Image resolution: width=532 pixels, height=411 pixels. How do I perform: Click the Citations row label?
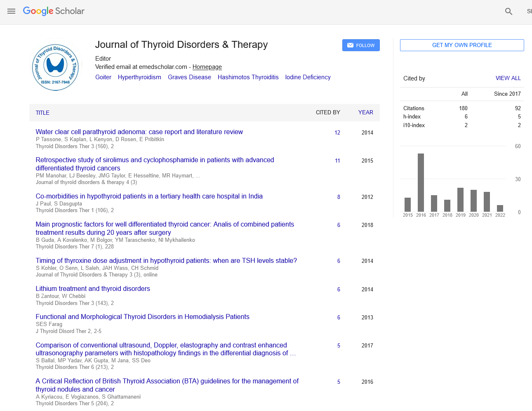(414, 108)
